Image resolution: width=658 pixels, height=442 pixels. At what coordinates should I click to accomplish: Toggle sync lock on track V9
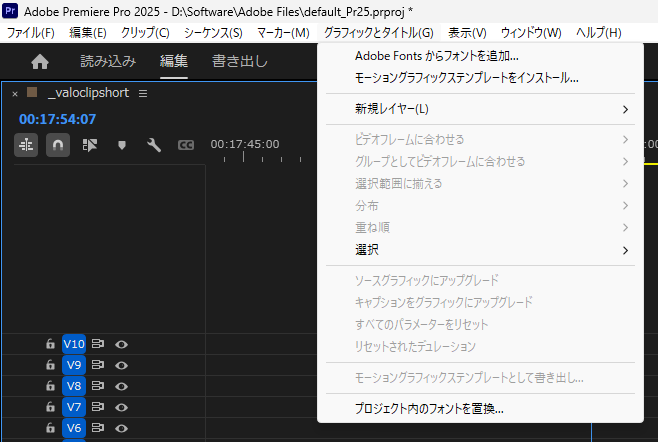tap(98, 365)
